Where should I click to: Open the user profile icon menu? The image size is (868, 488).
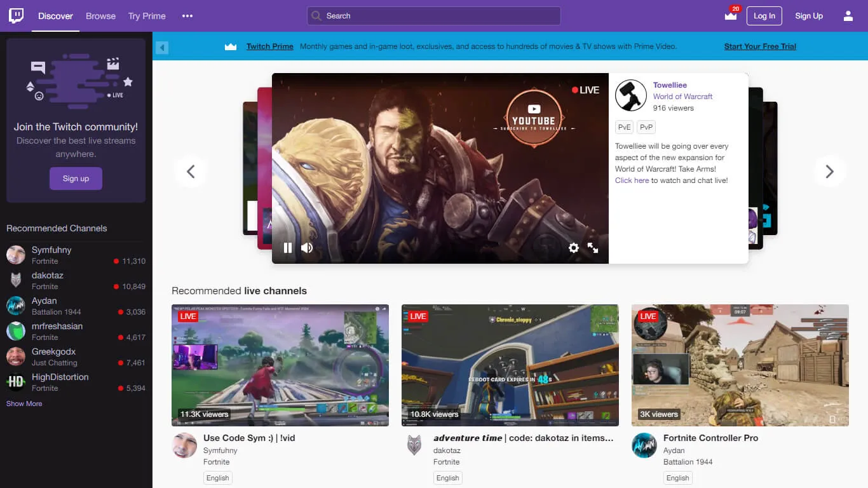(848, 16)
